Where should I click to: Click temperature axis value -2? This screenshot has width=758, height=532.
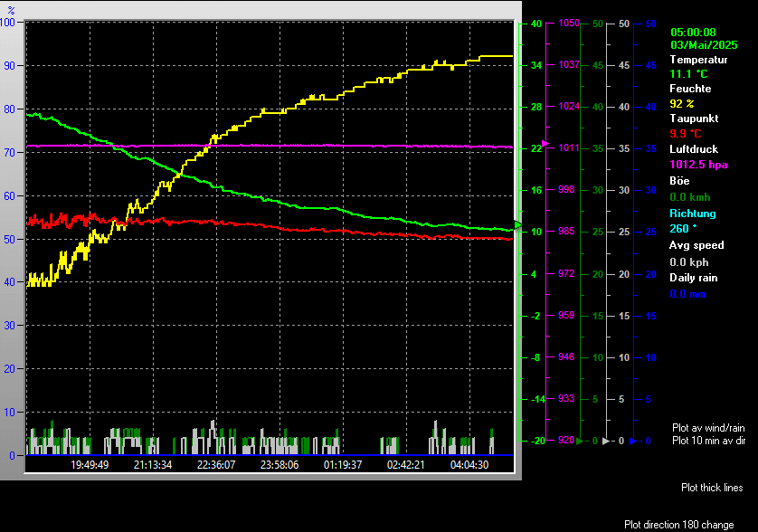click(535, 316)
